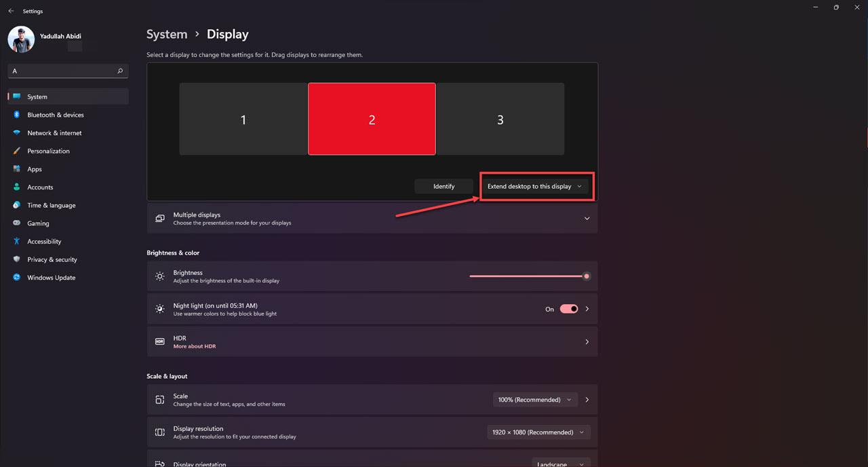Open the Landscape orientation dropdown
The image size is (868, 467).
[x=561, y=463]
